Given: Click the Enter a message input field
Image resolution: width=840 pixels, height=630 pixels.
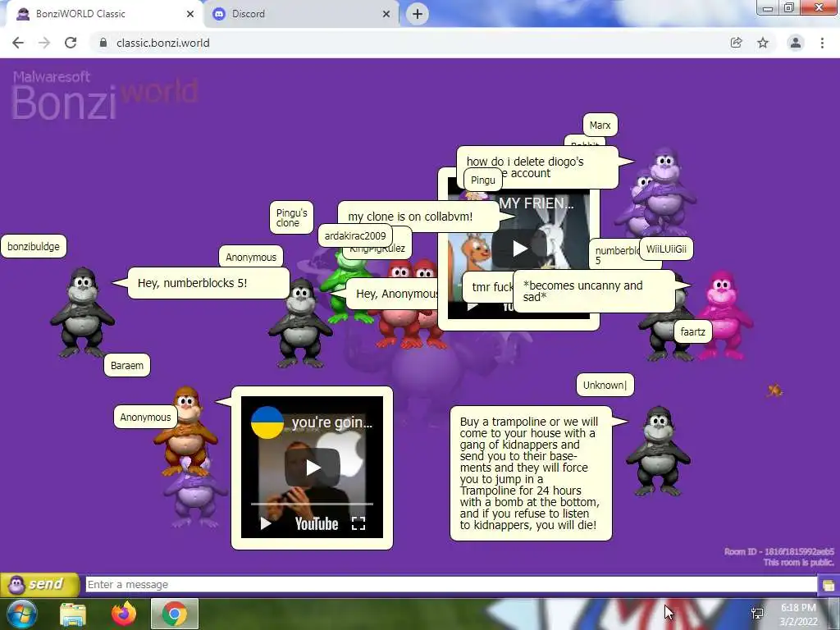Looking at the screenshot, I should 451,584.
